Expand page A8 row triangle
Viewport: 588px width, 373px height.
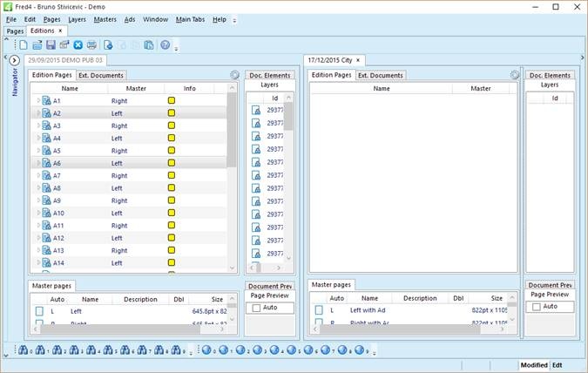tap(38, 188)
